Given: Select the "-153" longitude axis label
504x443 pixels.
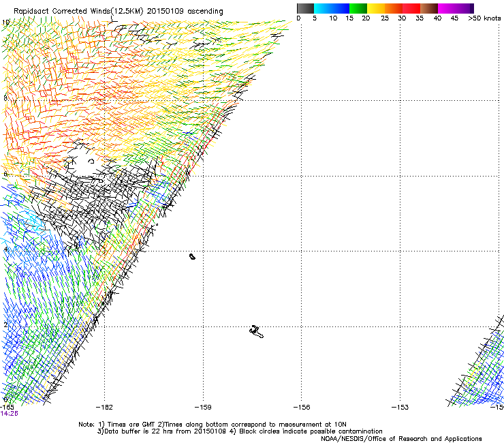Looking at the screenshot, I should [x=400, y=408].
